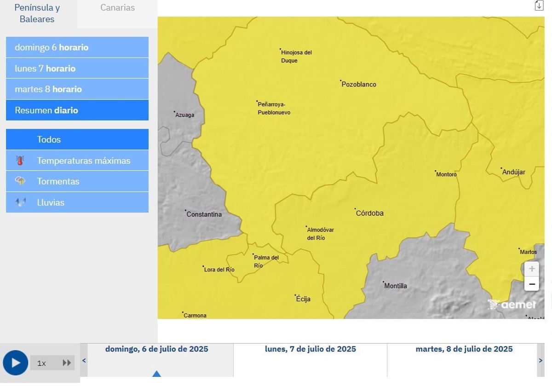Click Almodóvar del Río on the map
This screenshot has width=552, height=392.
pyautogui.click(x=320, y=234)
